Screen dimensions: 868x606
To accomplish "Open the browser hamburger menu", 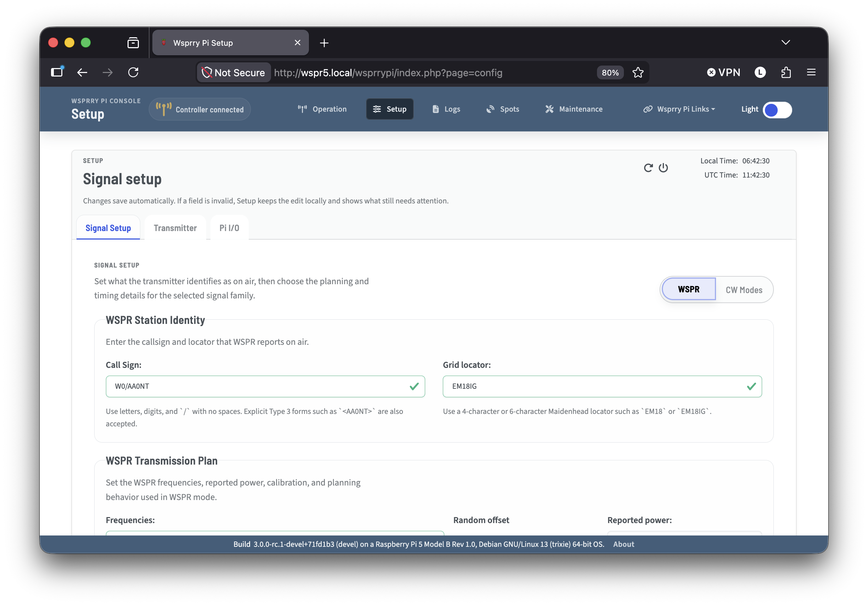I will point(811,72).
